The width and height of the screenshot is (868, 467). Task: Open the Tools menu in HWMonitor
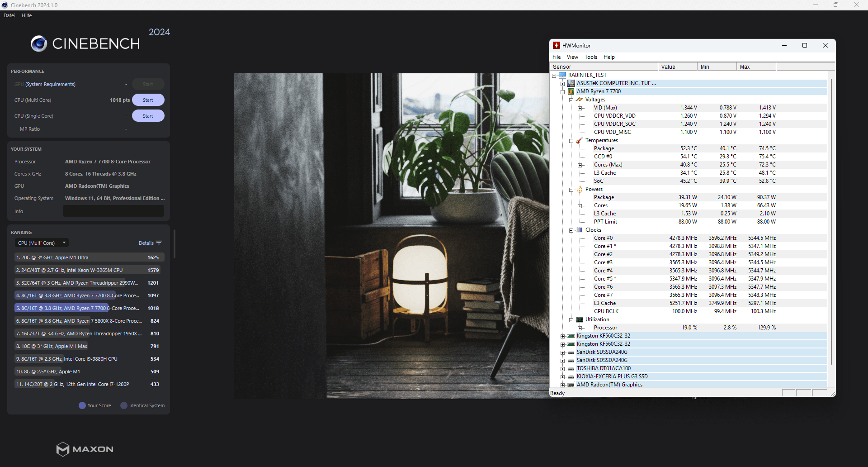click(x=591, y=57)
